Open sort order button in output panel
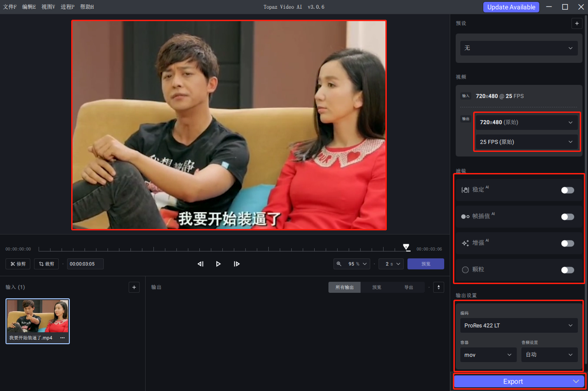Screen dimensions: 588x391 439,287
